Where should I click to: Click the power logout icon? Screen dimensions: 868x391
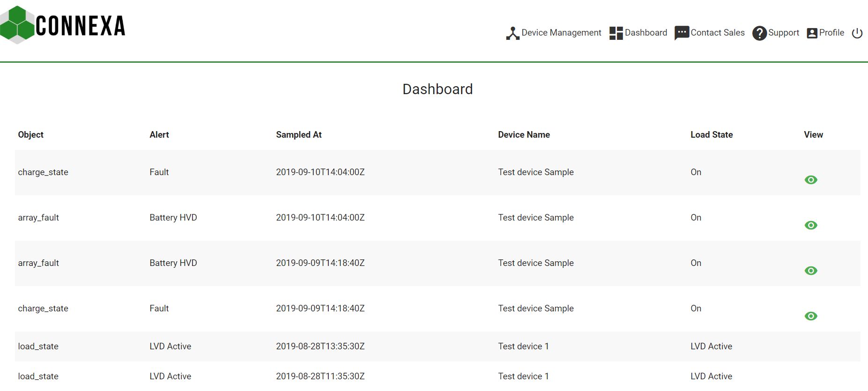point(857,33)
